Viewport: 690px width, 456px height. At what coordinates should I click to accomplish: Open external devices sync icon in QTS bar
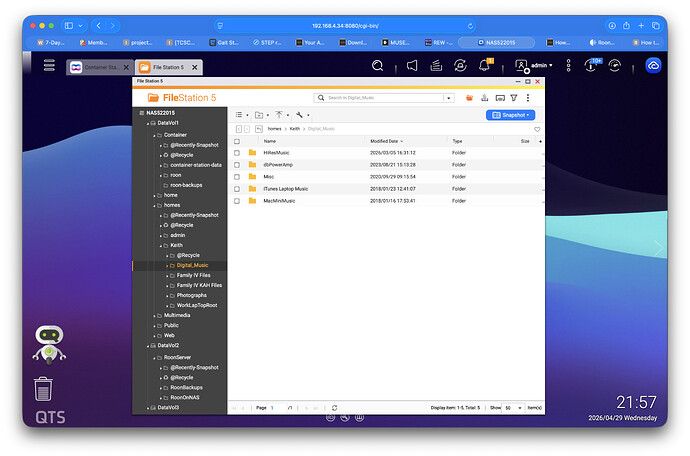pos(460,66)
